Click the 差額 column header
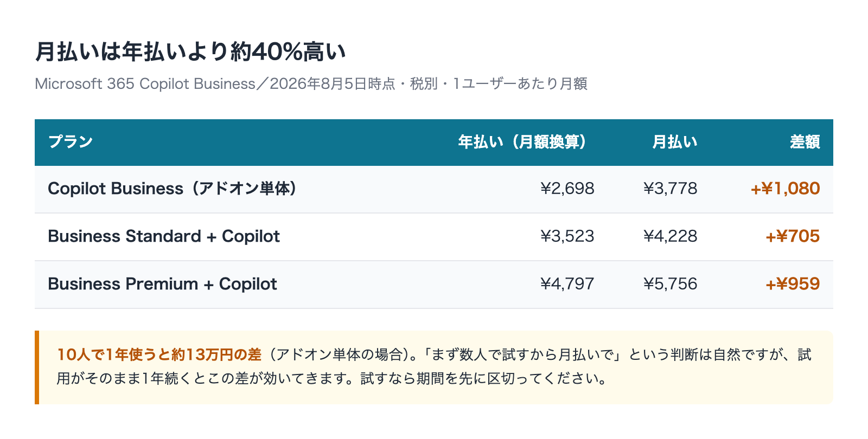868x439 pixels. click(805, 142)
